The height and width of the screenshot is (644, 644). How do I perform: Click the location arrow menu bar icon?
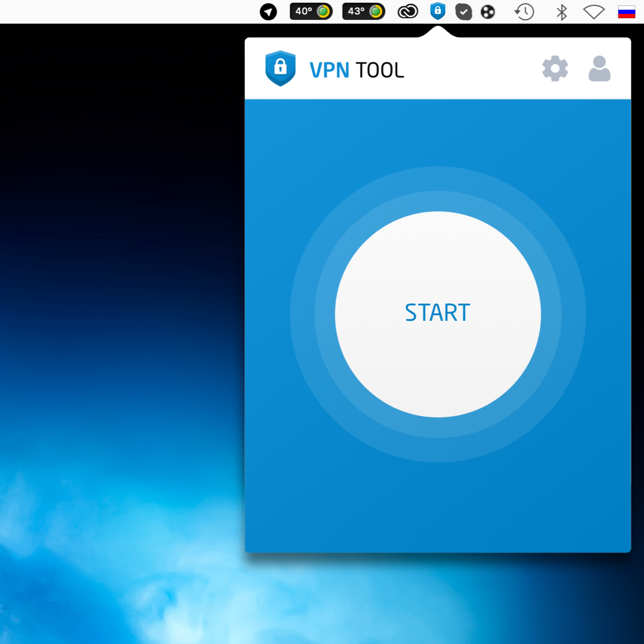269,12
